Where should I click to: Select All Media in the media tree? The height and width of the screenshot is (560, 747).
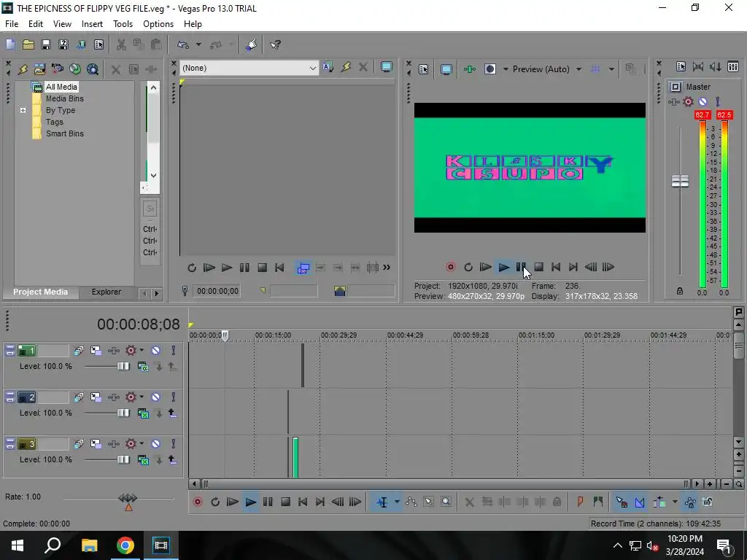tap(61, 87)
